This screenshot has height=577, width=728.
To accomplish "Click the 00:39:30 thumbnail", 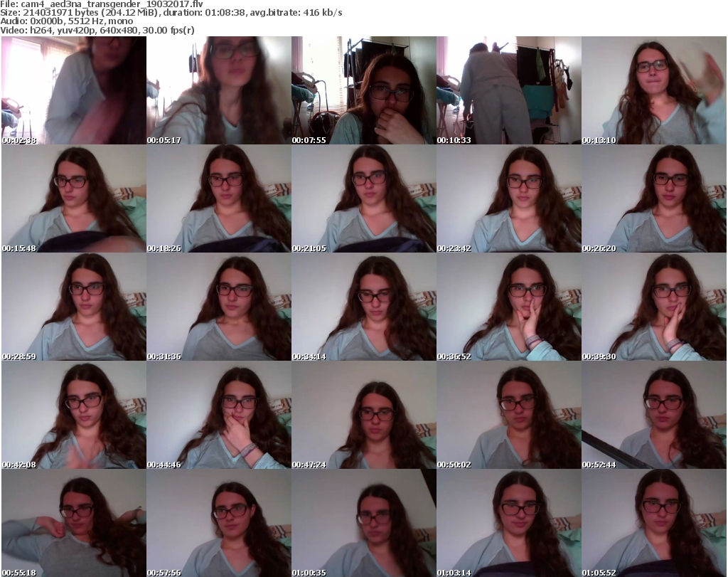I will coord(654,307).
